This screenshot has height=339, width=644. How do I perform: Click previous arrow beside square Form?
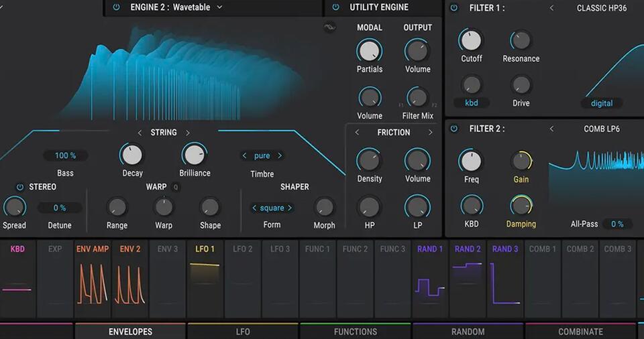pyautogui.click(x=254, y=208)
